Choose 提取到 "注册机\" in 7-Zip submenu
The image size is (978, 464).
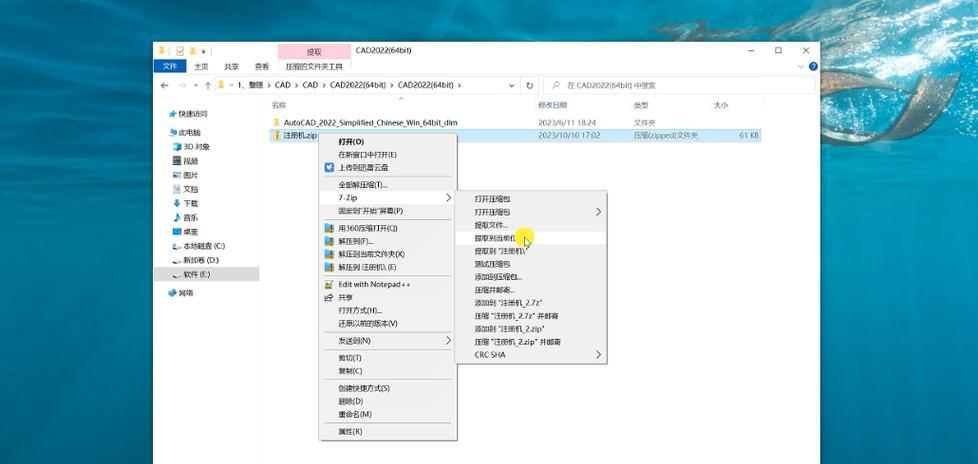click(x=500, y=251)
